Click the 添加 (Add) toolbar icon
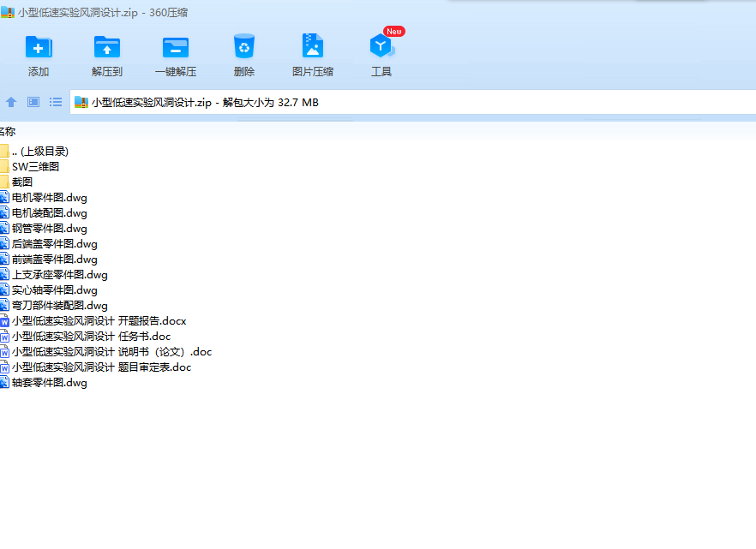Screen dimensions: 756x549 point(39,47)
